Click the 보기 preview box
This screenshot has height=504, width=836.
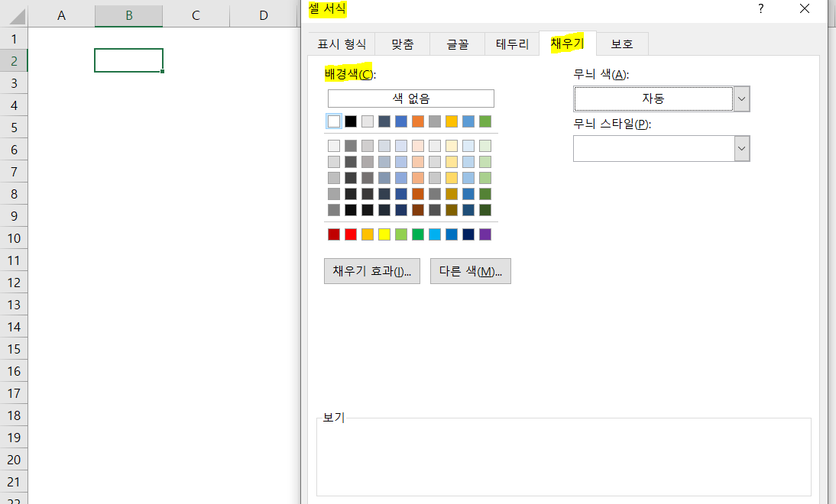point(563,457)
